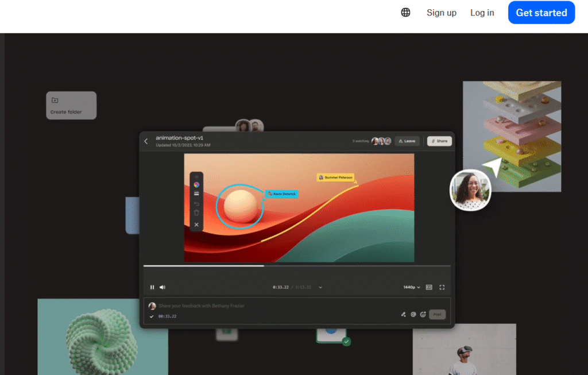The image size is (588, 375).
Task: Click the globe language selector icon
Action: tap(405, 13)
